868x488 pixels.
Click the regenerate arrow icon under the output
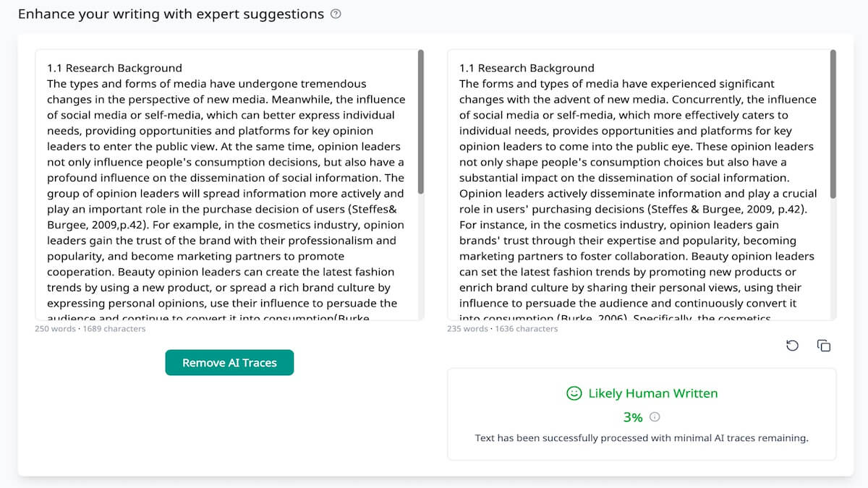pos(792,346)
